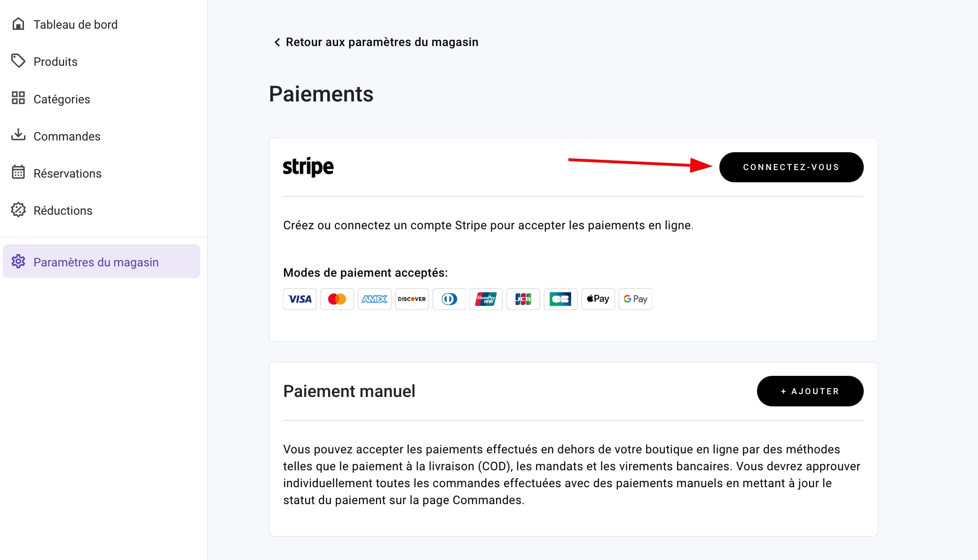Viewport: 978px width, 560px height.
Task: Click the Mastercard payment icon
Action: pyautogui.click(x=337, y=299)
